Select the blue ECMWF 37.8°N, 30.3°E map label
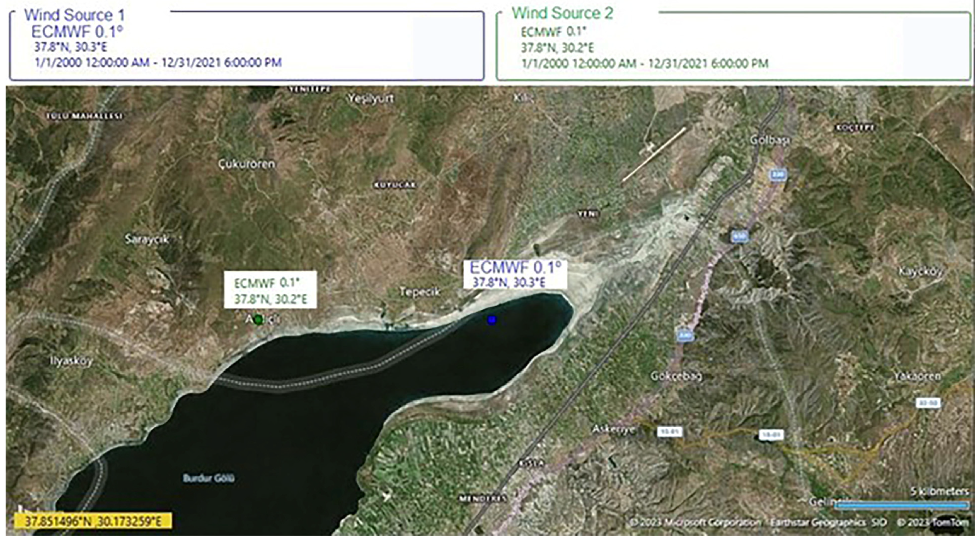Viewport: 980px width, 540px height. point(515,274)
